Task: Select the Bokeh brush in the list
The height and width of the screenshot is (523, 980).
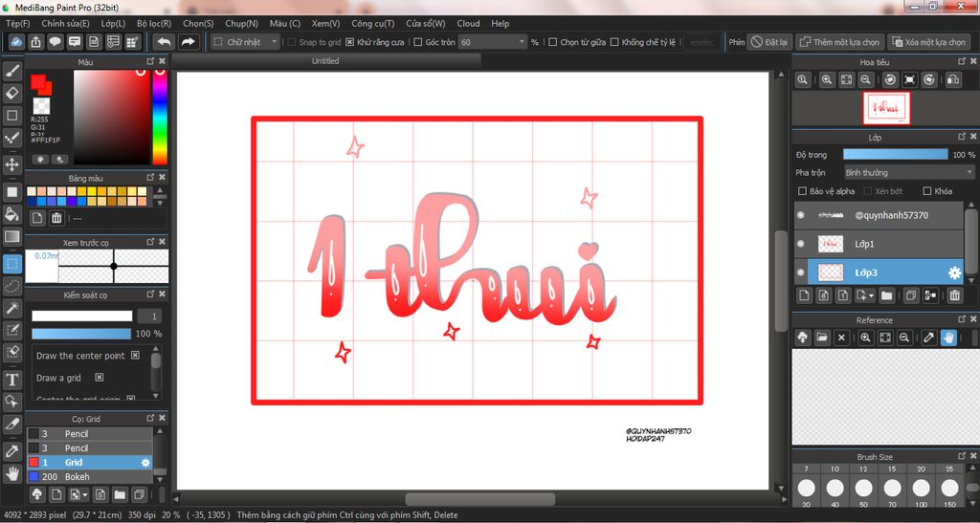Action: (89, 477)
